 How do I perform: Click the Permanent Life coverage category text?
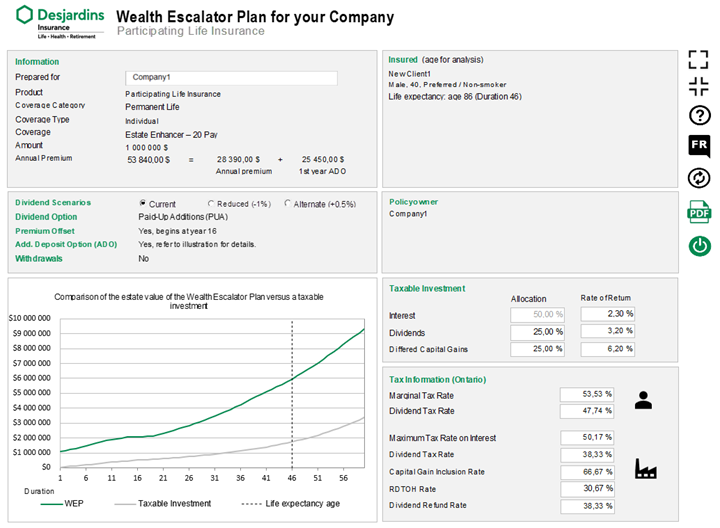click(152, 107)
